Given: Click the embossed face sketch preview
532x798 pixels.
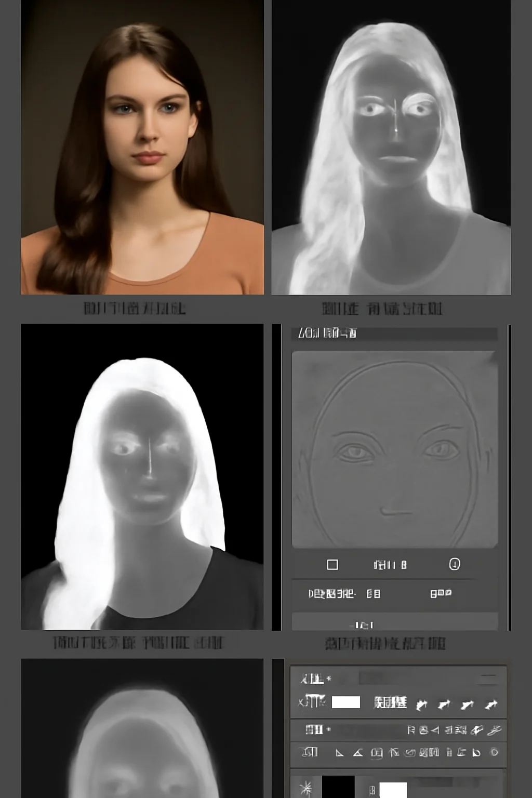Looking at the screenshot, I should point(395,449).
